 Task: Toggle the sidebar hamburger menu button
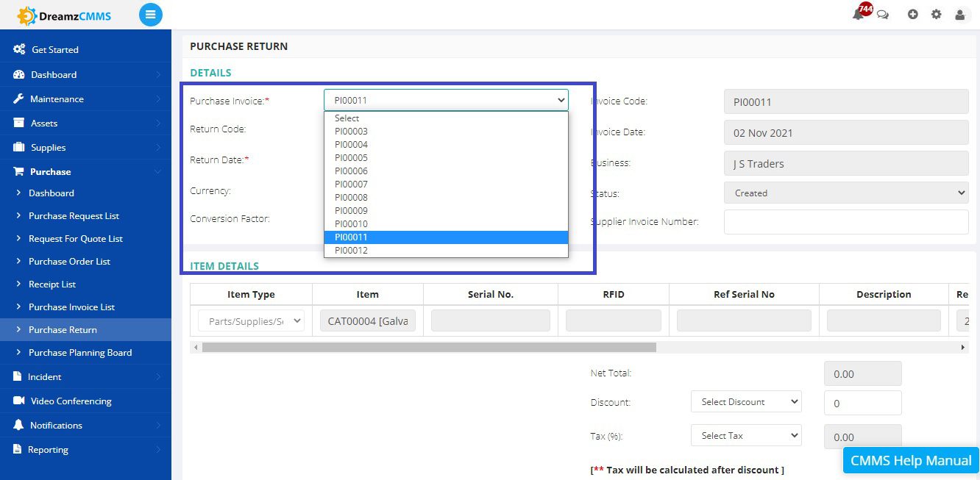coord(151,15)
